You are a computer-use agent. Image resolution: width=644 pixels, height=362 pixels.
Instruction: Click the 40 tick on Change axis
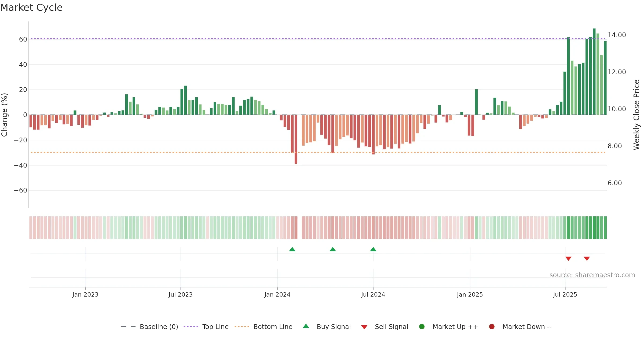click(x=23, y=65)
